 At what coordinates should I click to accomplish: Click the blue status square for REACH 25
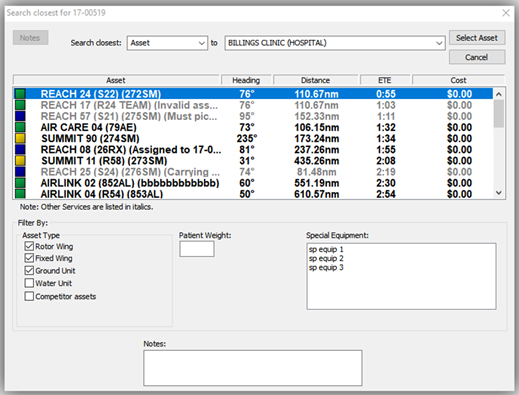coord(20,172)
